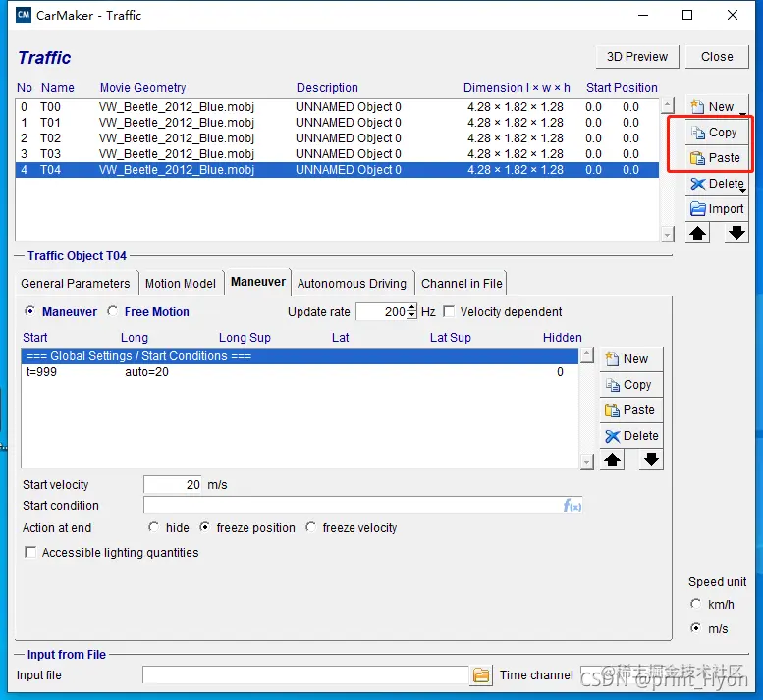Switch to the Maneuver tab
763x700 pixels.
coord(258,282)
